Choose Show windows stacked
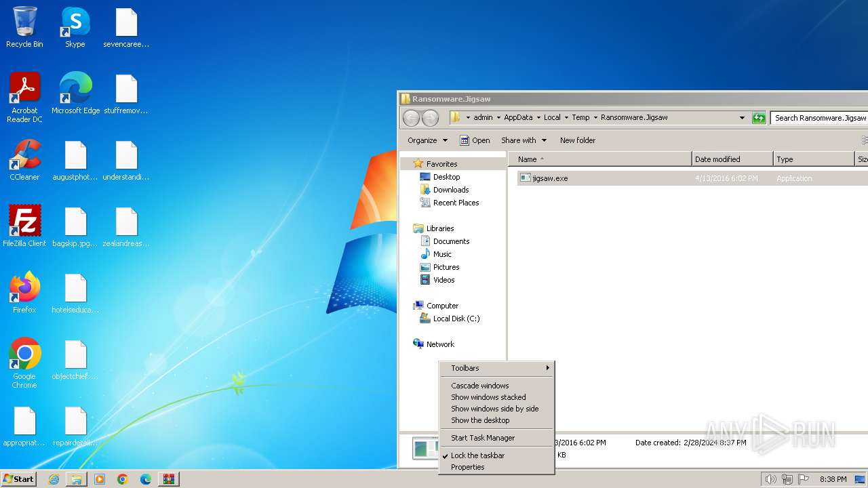Image resolution: width=868 pixels, height=488 pixels. [496, 397]
